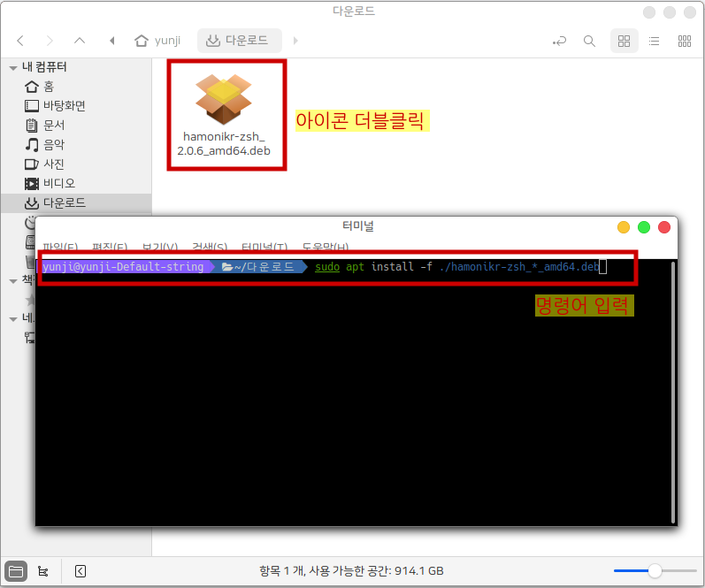Viewport: 705px width, 588px height.
Task: Hide the sidebar with collapse button
Action: click(80, 571)
